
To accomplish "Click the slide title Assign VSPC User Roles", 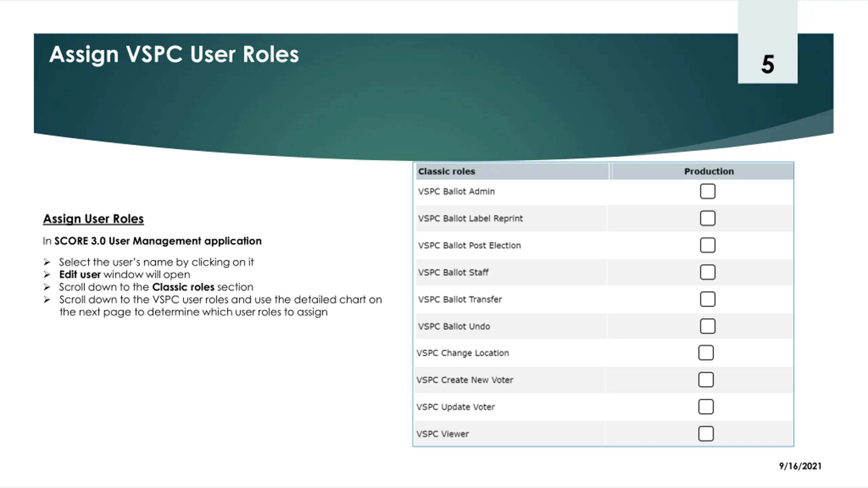I will [174, 54].
